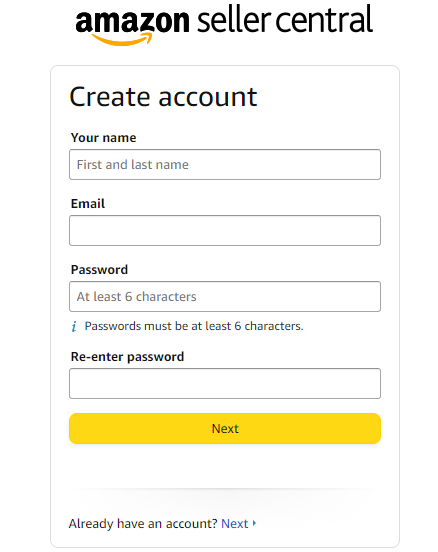This screenshot has height=552, width=438.
Task: Select the 'At least 6 characters' password field
Action: pos(225,296)
